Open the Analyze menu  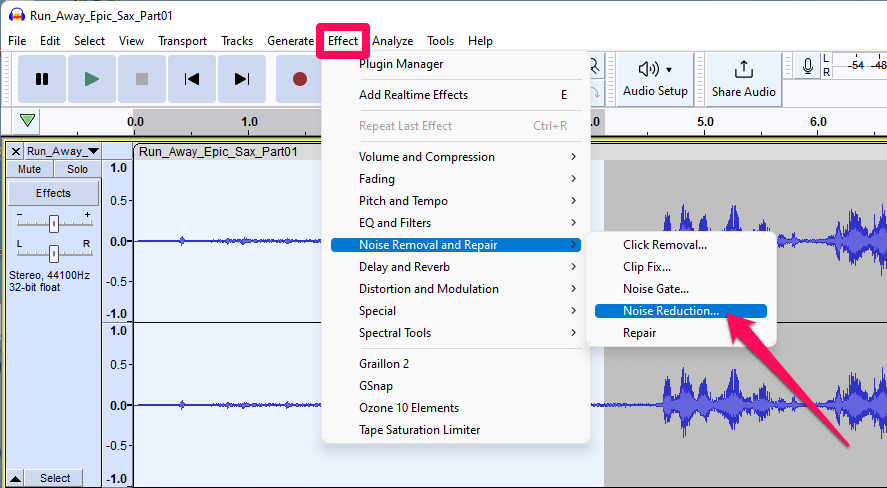click(x=393, y=41)
